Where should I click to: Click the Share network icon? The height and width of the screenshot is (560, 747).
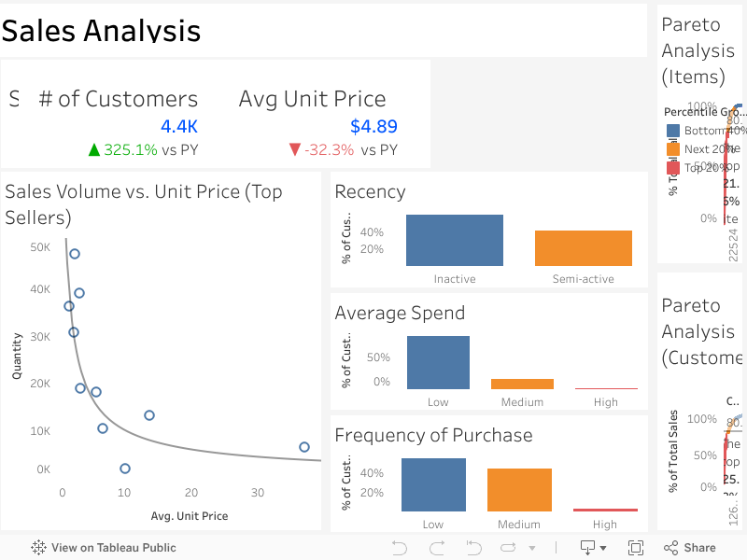[669, 548]
